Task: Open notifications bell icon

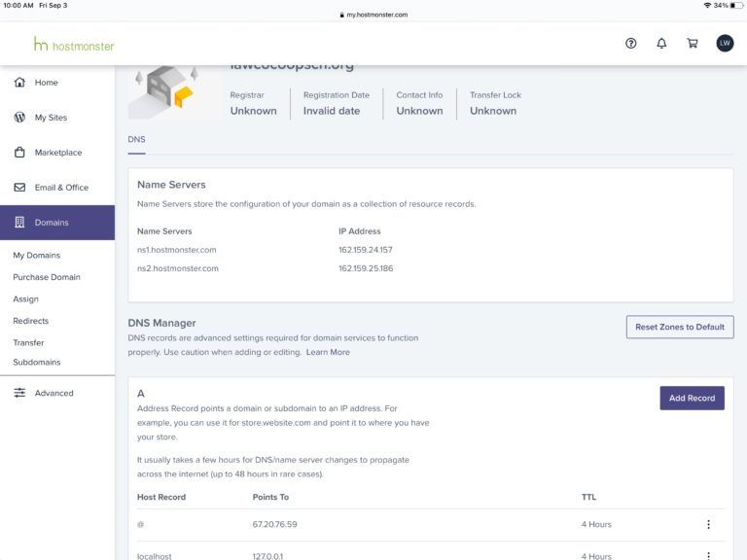Action: coord(661,44)
